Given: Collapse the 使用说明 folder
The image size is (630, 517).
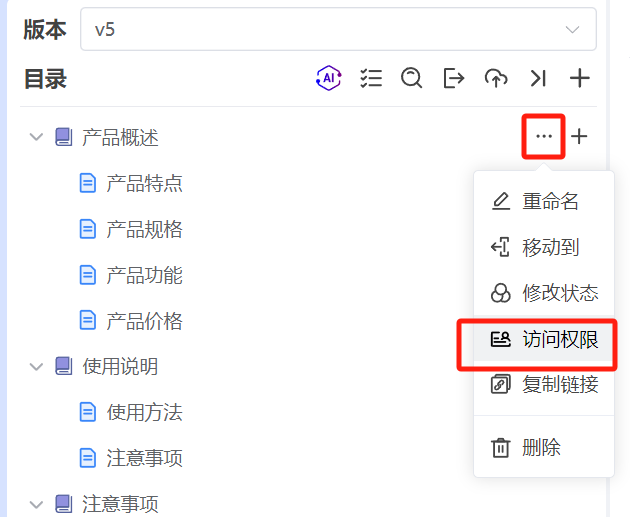Looking at the screenshot, I should [x=37, y=367].
